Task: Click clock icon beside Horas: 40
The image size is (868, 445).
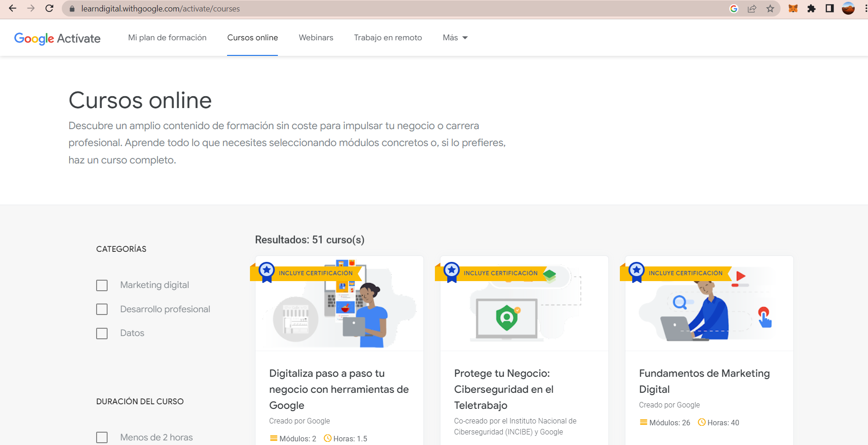Action: point(702,422)
